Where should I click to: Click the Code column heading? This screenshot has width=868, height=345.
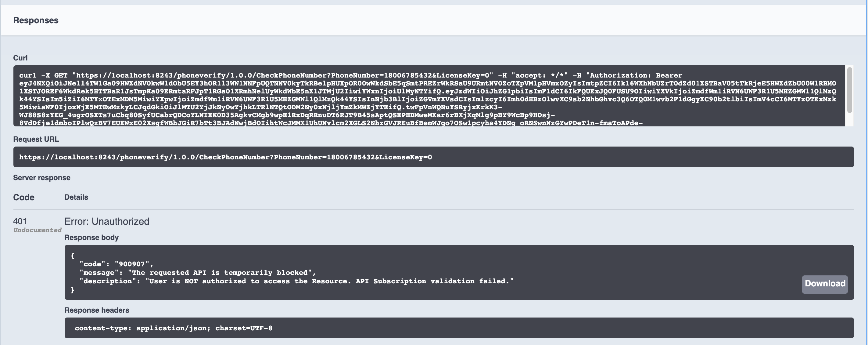click(23, 197)
